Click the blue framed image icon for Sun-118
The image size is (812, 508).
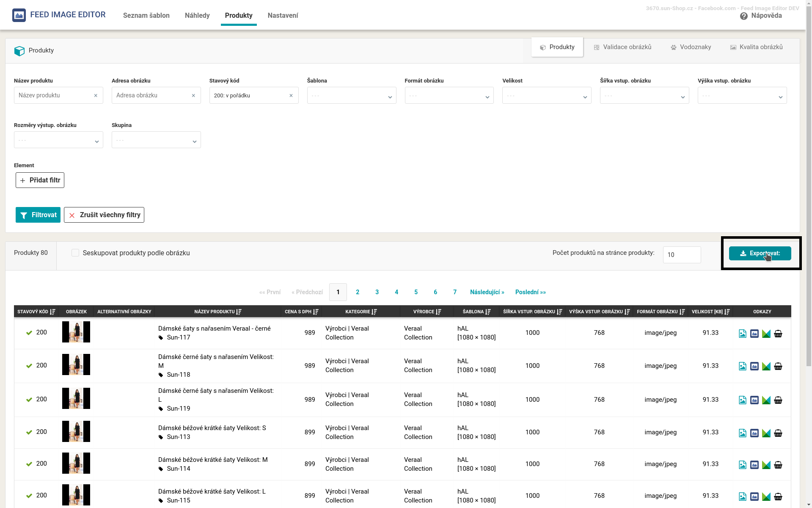tap(754, 366)
